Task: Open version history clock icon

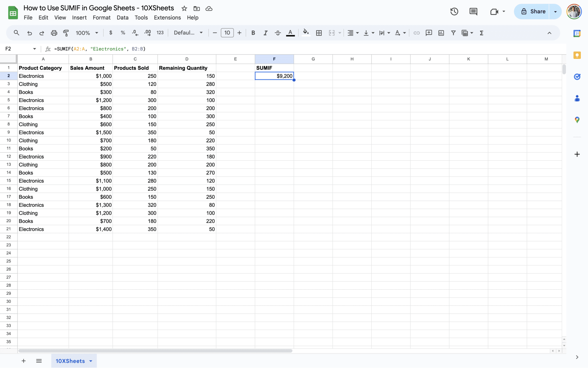Action: [454, 11]
